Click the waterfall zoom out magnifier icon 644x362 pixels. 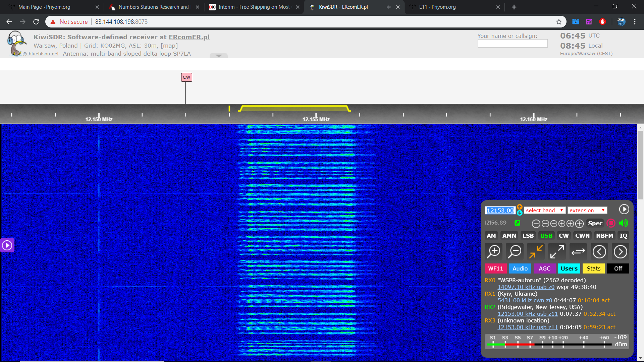515,251
